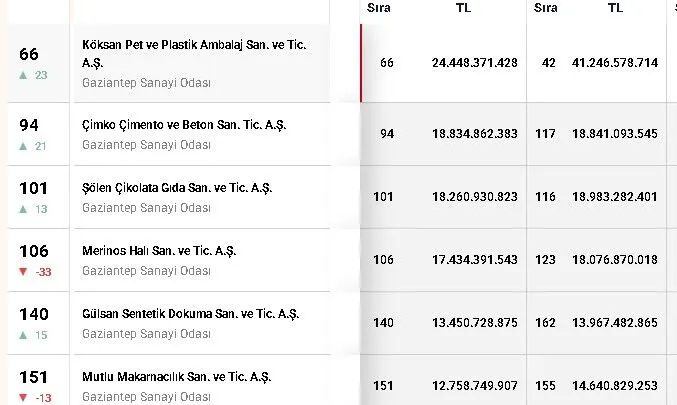Click Gaziantep Sanayi Odası under Merinos Halı
Screen dimensions: 677x405
click(146, 271)
